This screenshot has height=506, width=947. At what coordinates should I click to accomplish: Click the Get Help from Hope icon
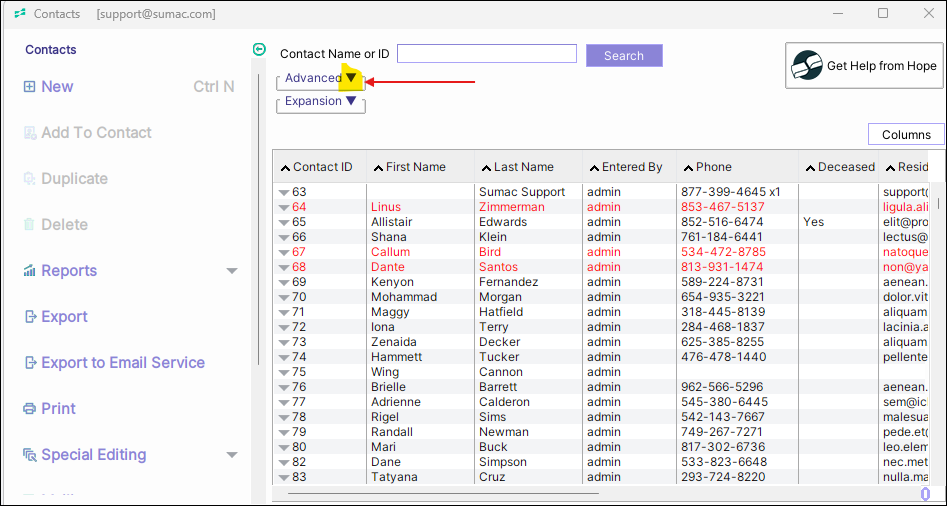click(x=807, y=66)
